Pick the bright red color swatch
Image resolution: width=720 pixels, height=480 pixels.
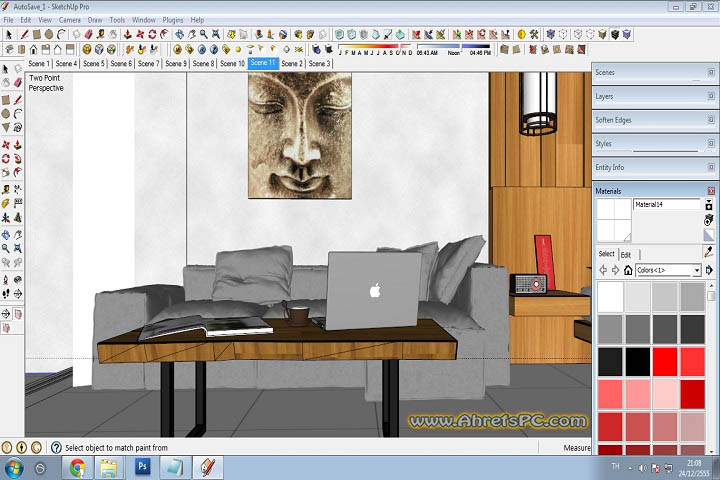pyautogui.click(x=665, y=361)
